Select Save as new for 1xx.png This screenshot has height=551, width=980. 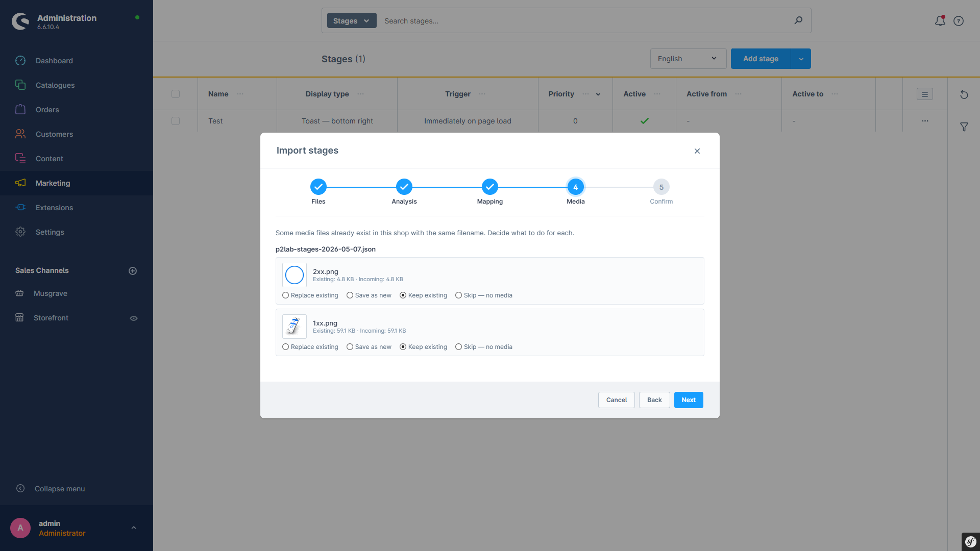tap(369, 347)
